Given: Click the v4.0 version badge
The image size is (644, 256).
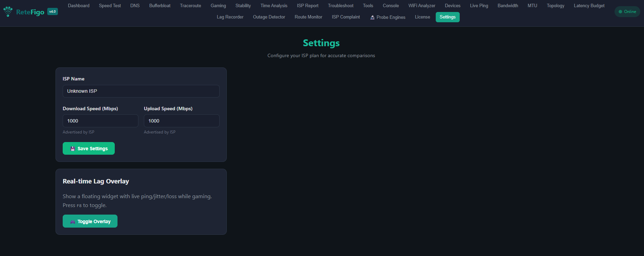Looking at the screenshot, I should [x=52, y=12].
